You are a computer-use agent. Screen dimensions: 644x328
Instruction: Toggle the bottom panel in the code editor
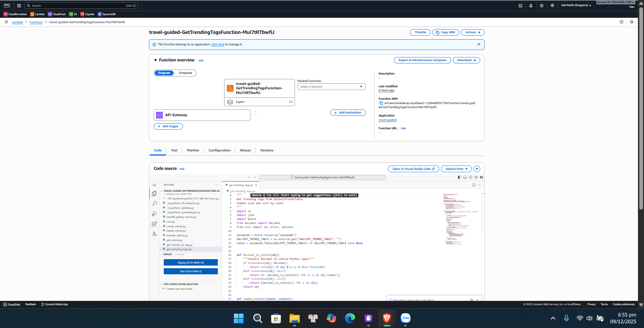pos(465,177)
